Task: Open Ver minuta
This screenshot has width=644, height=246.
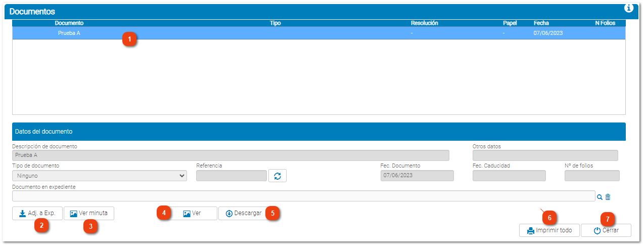Action: point(89,213)
